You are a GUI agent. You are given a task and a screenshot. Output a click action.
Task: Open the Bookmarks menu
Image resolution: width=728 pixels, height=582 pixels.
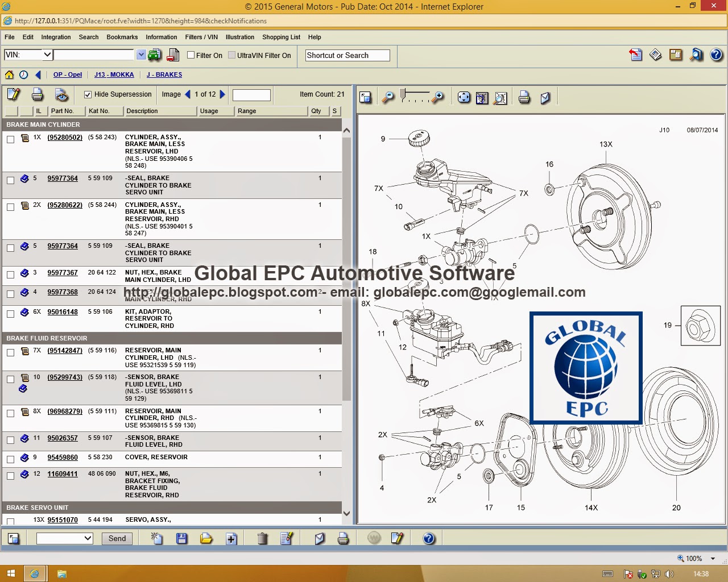tap(122, 37)
